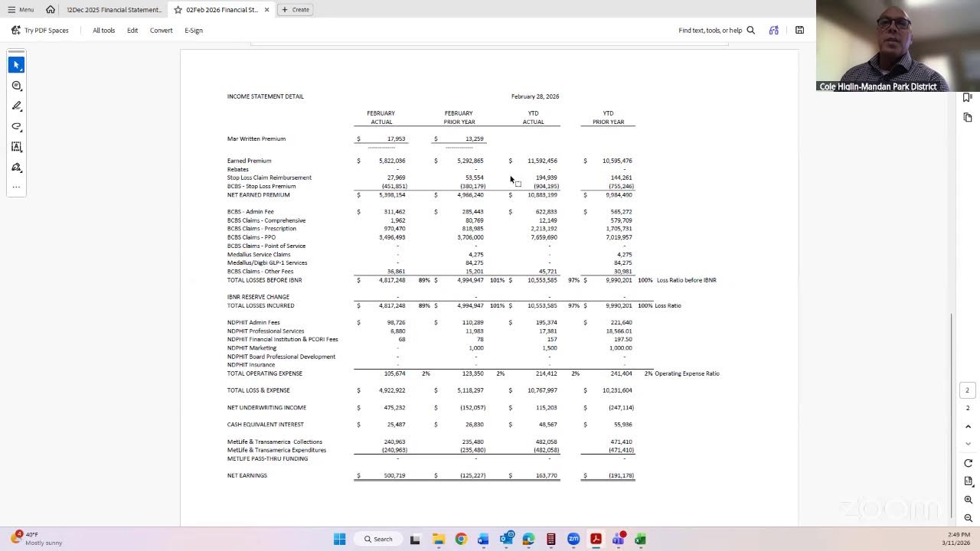980x551 pixels.
Task: Open Windows Start menu
Action: point(340,540)
